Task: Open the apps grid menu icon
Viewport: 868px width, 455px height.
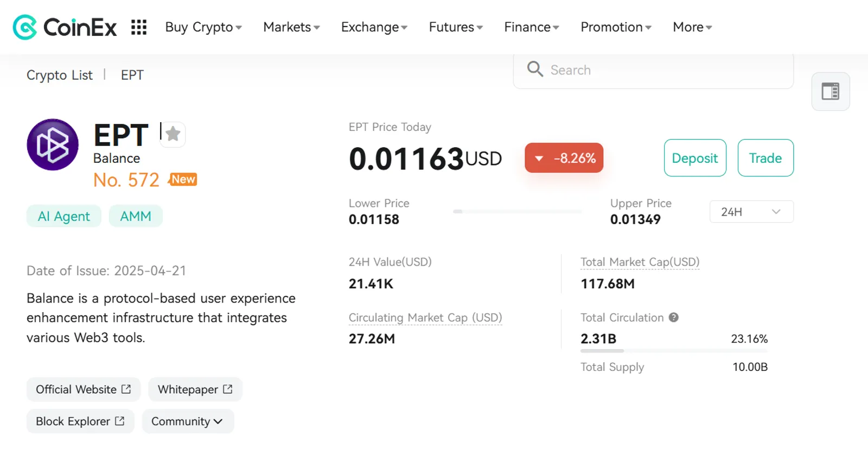Action: (139, 27)
